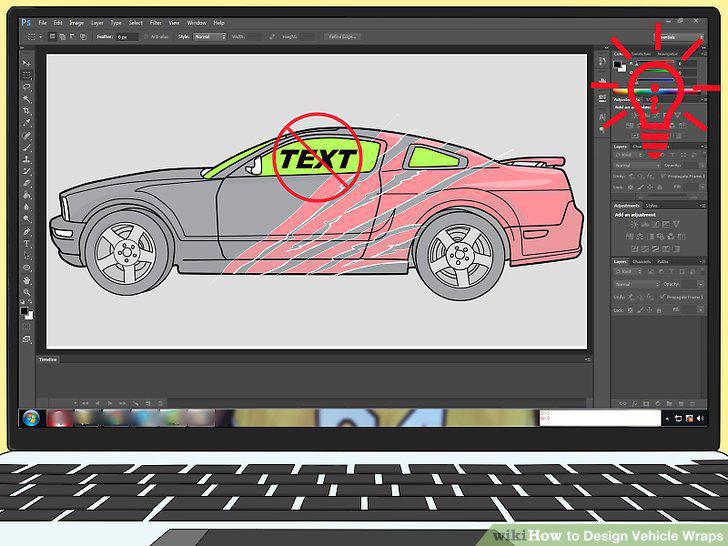Select the History Brush tool
The height and width of the screenshot is (546, 728).
click(x=27, y=171)
